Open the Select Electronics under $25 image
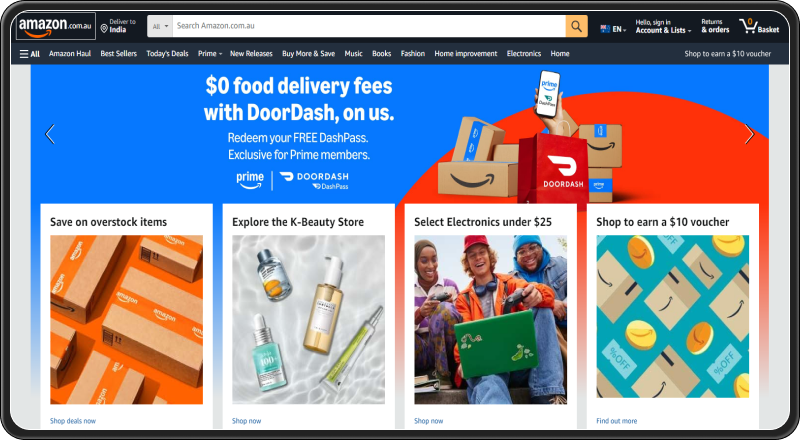The width and height of the screenshot is (800, 440). point(490,320)
